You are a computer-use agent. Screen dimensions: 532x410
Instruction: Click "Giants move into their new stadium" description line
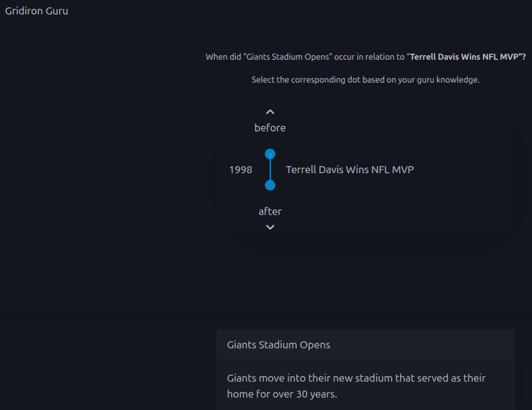click(x=356, y=378)
